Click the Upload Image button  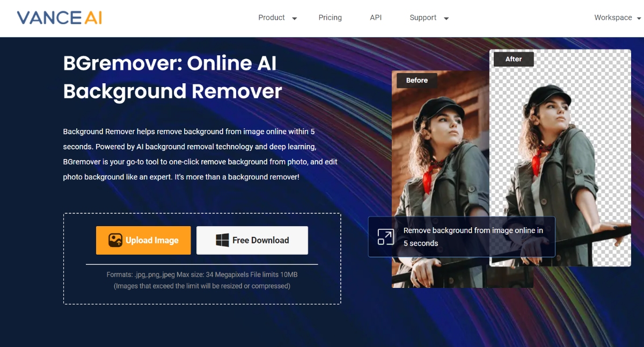click(143, 240)
